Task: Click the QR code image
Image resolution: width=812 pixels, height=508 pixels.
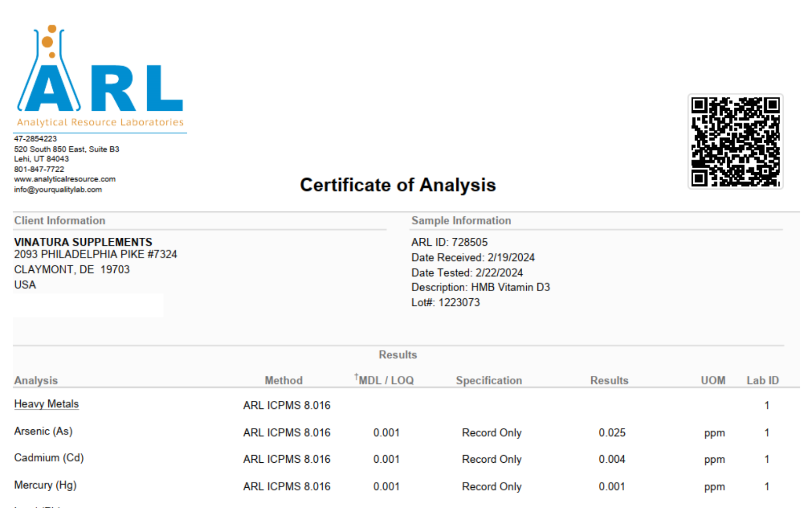Action: [x=735, y=142]
